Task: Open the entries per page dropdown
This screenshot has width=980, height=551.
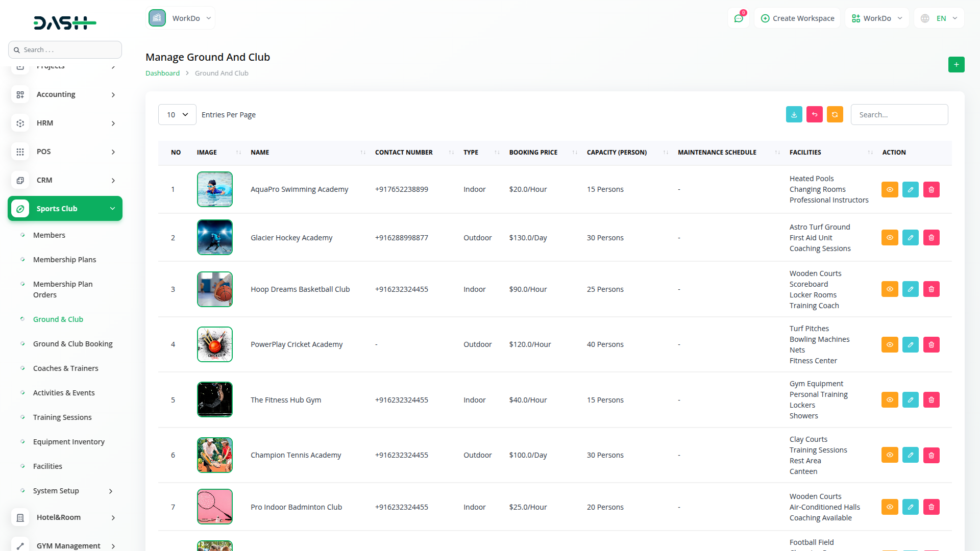Action: coord(177,115)
